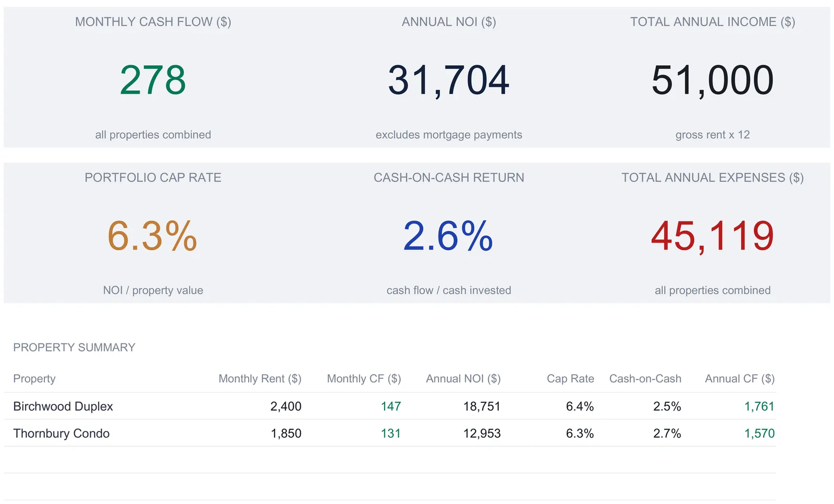834x504 pixels.
Task: Click Birchwood Duplex cap rate 6.4%
Action: coord(580,407)
